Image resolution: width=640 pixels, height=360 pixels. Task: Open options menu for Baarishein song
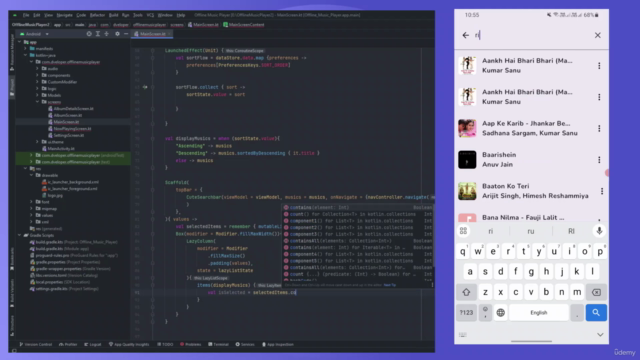click(x=599, y=160)
